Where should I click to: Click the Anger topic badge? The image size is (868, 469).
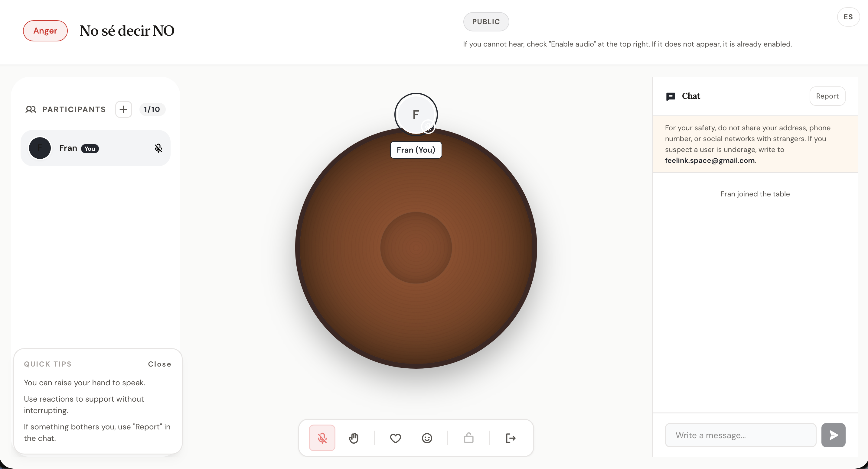[45, 31]
